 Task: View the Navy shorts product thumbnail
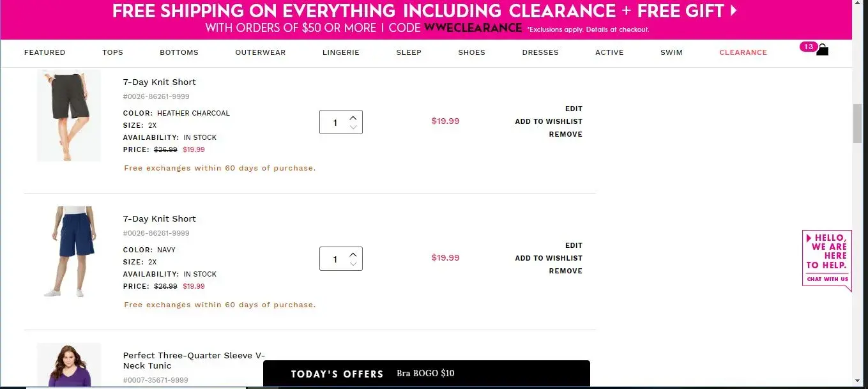[x=69, y=252]
